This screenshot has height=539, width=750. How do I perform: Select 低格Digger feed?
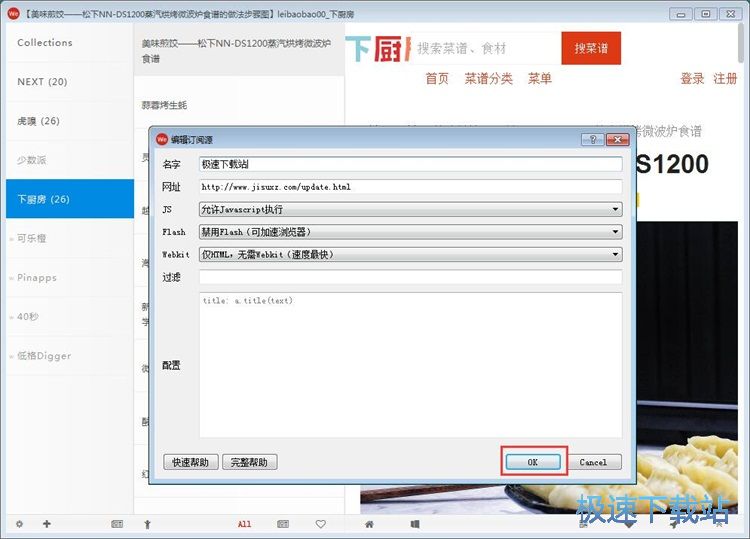70,356
